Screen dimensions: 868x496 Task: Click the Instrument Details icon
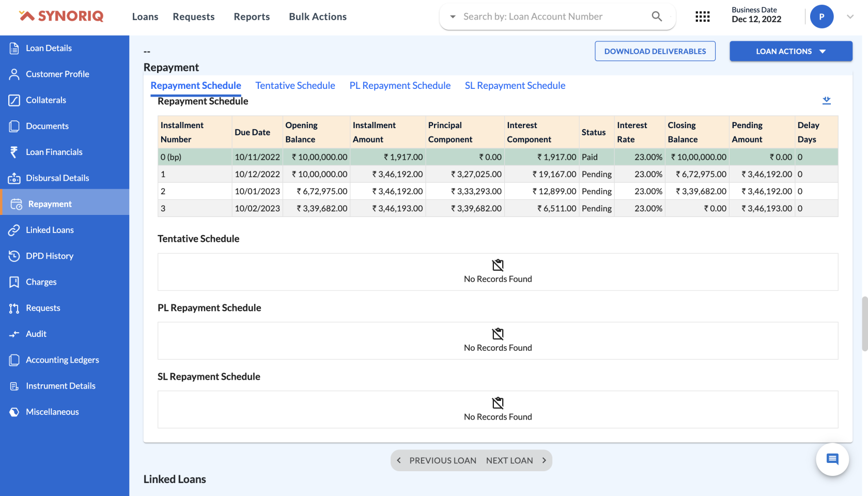pos(14,386)
